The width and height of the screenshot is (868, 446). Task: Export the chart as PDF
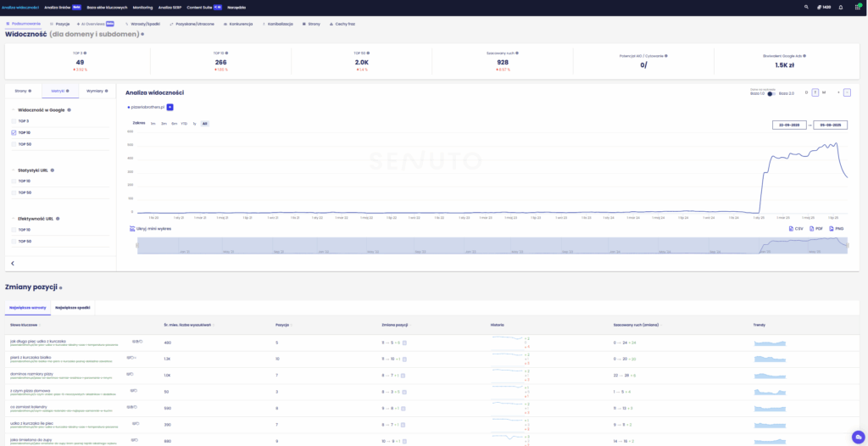coord(816,228)
